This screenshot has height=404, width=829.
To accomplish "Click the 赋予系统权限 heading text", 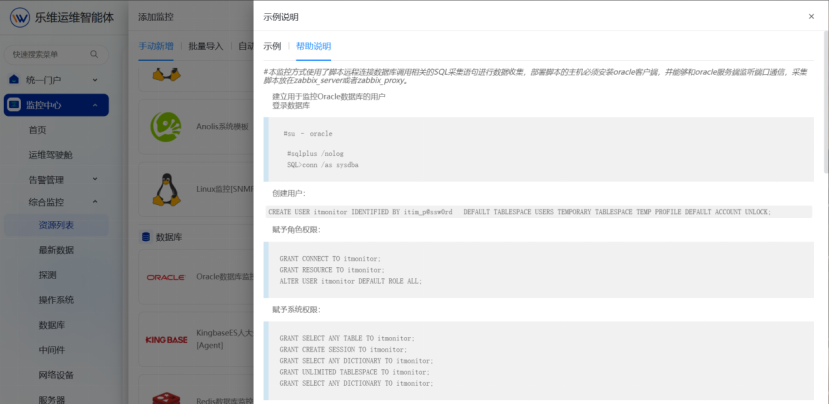I will pos(296,309).
